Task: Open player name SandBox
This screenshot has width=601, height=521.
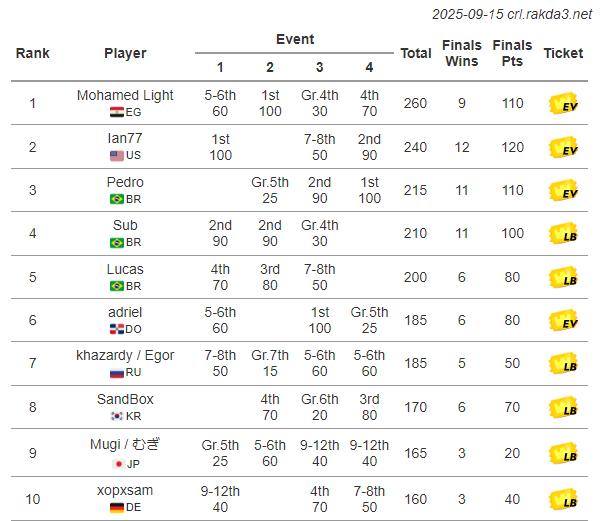Action: tap(125, 399)
